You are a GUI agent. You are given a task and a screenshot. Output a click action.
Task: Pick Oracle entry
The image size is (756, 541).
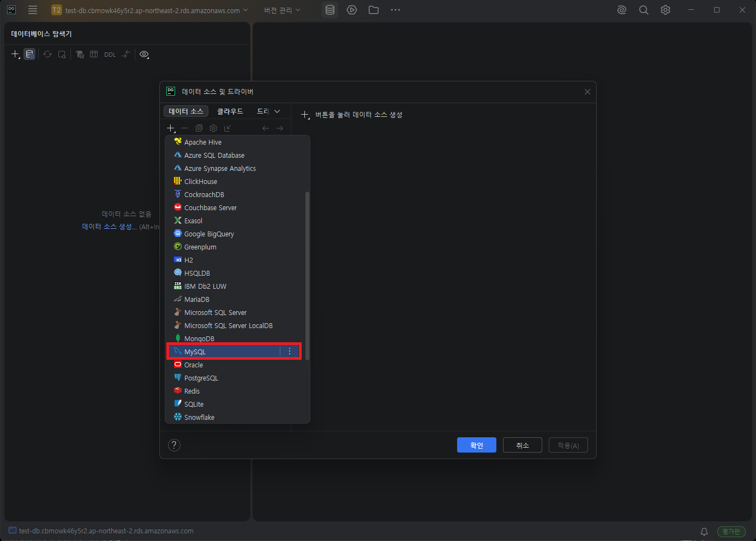coord(235,365)
